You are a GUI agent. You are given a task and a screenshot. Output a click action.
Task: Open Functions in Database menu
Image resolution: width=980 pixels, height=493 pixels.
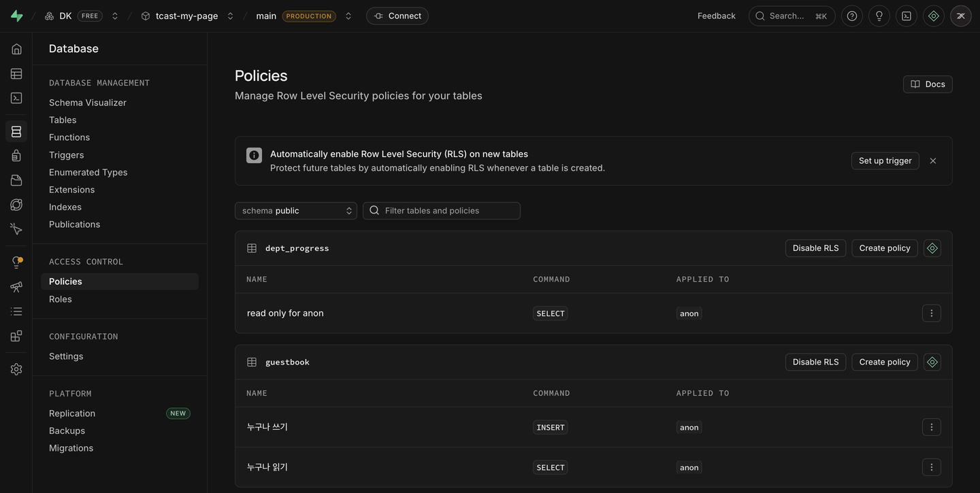click(69, 137)
